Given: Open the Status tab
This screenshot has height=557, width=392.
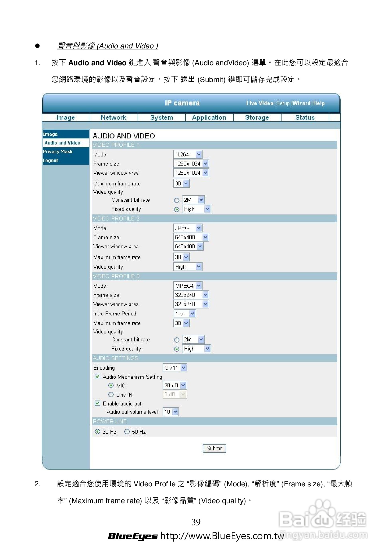Looking at the screenshot, I should pyautogui.click(x=305, y=117).
